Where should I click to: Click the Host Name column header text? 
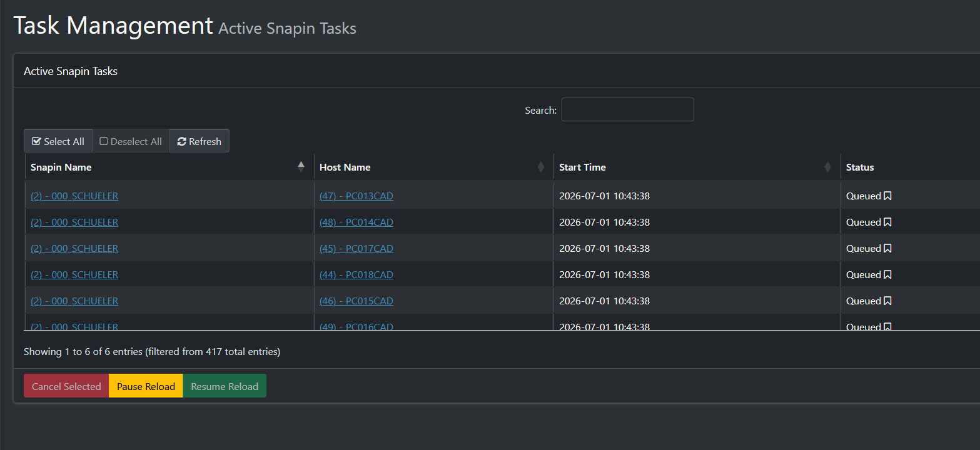pos(345,167)
